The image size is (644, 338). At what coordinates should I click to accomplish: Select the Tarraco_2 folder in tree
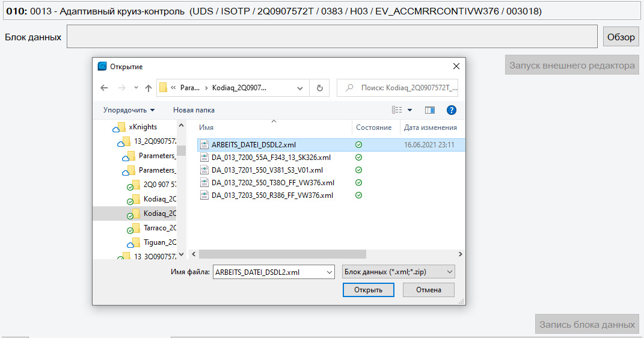tap(160, 228)
